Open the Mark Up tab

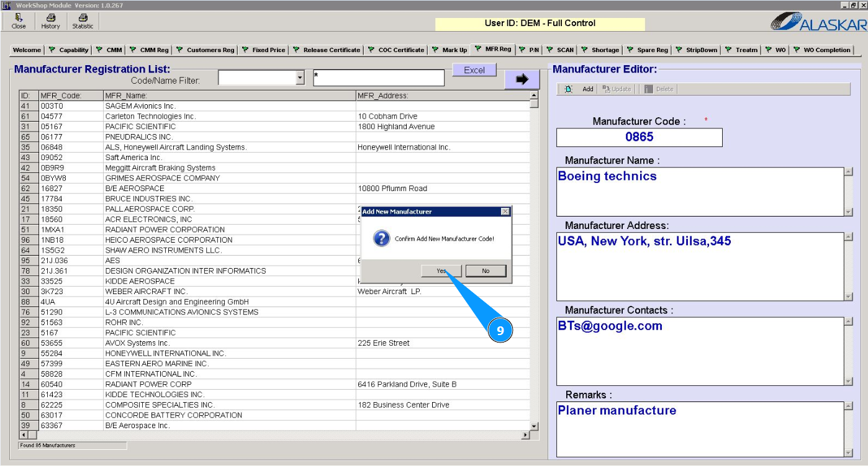(450, 50)
